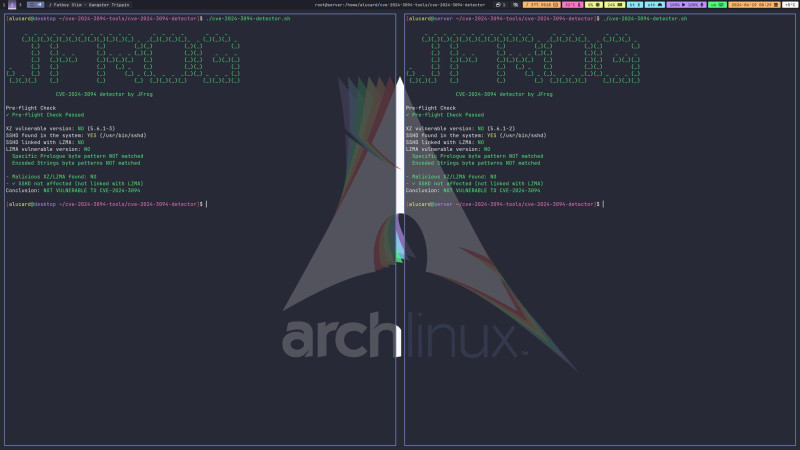The width and height of the screenshot is (800, 450).
Task: Click the detector.sh command in server terminal
Action: pyautogui.click(x=645, y=18)
